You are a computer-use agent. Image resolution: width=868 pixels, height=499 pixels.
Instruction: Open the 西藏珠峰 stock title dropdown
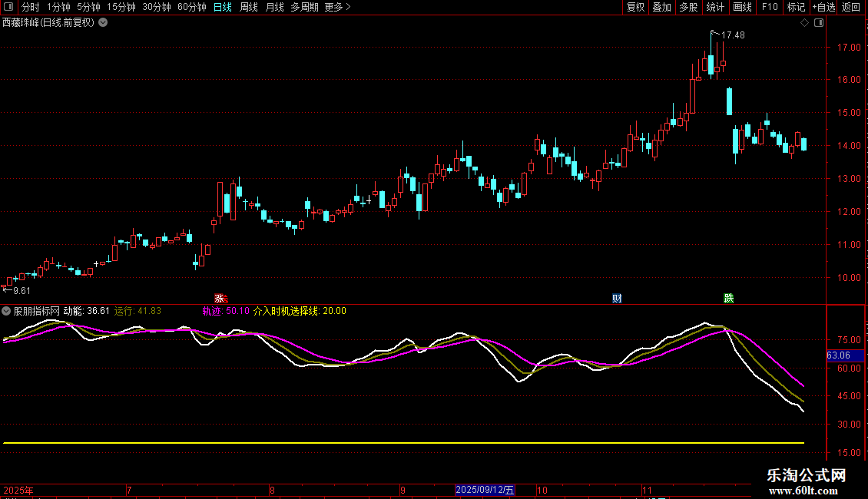click(x=103, y=23)
